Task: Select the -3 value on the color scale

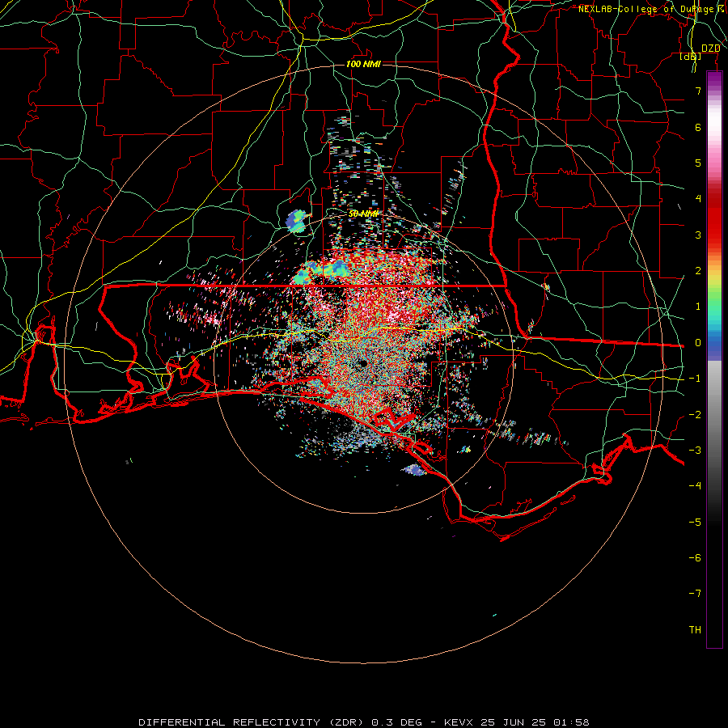Action: tap(695, 451)
